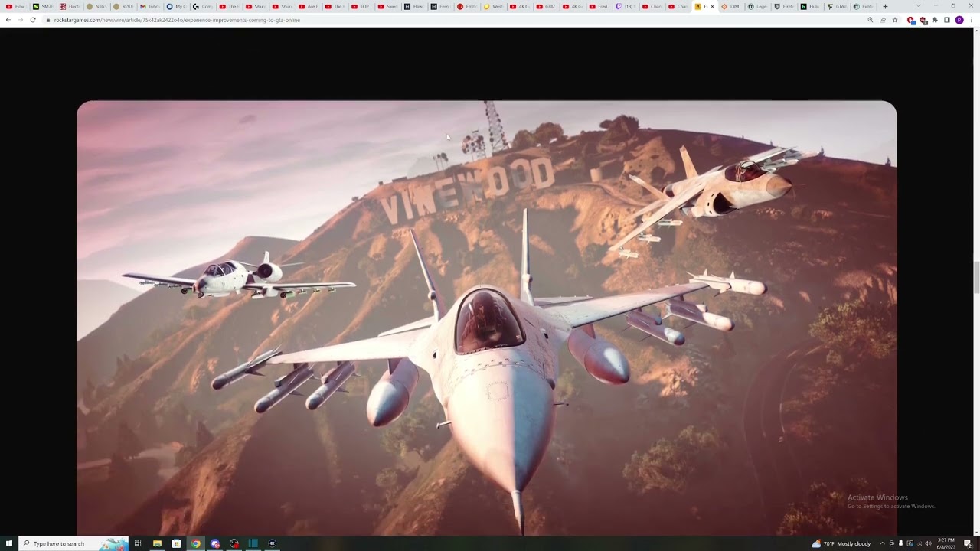Click the rockstargames.com address bar
The image size is (980, 551).
pyautogui.click(x=452, y=20)
